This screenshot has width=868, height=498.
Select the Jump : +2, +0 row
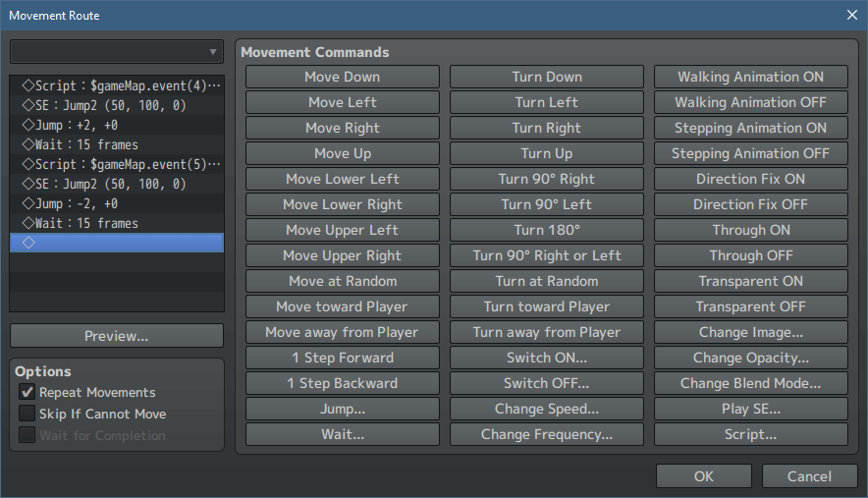(117, 125)
